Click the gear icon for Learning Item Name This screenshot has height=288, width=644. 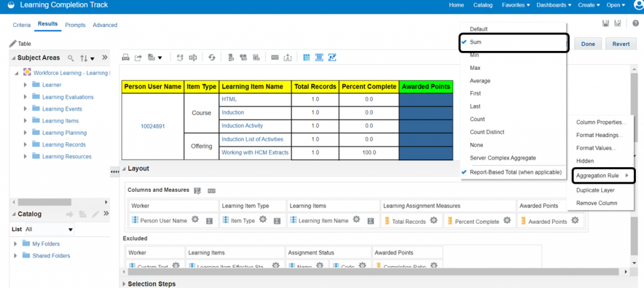click(x=357, y=220)
